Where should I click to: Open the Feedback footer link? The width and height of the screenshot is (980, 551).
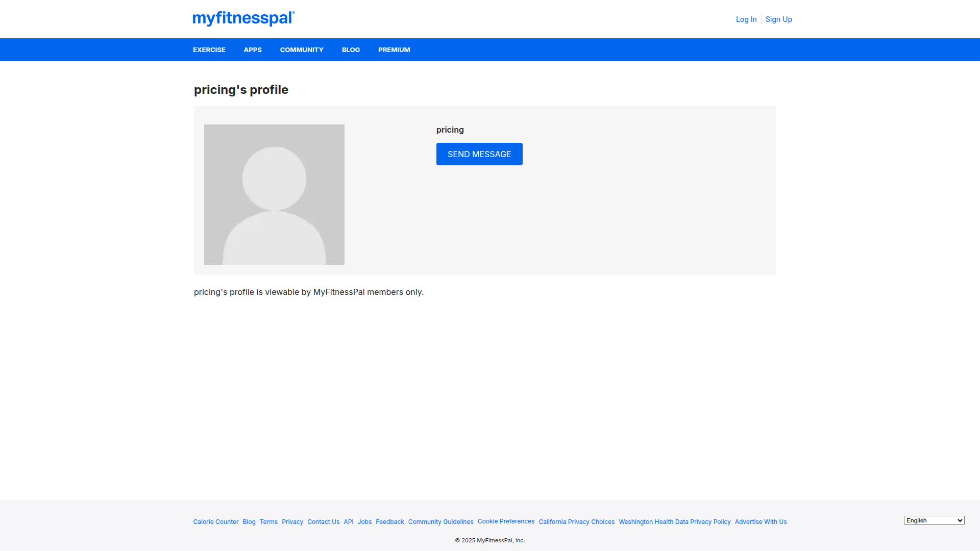point(390,522)
